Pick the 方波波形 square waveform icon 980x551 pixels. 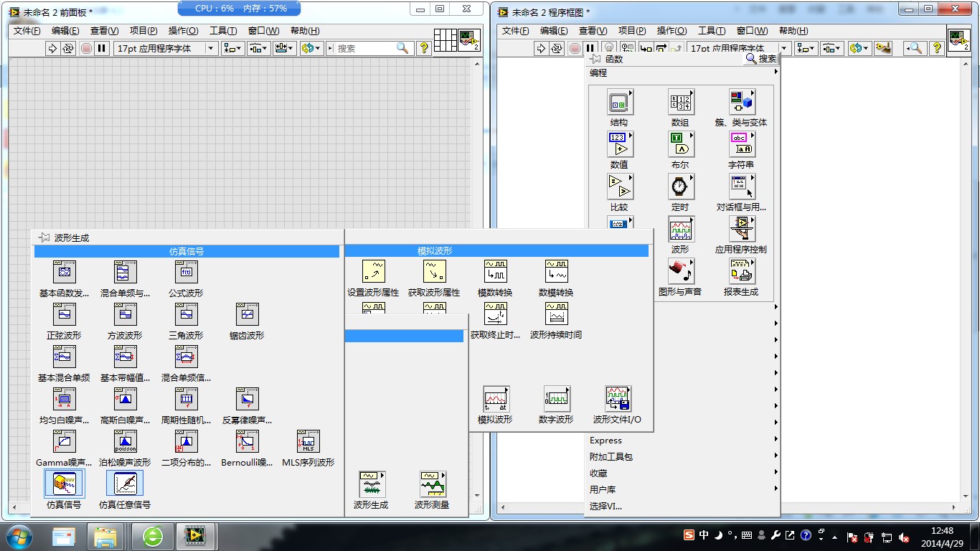pos(126,314)
